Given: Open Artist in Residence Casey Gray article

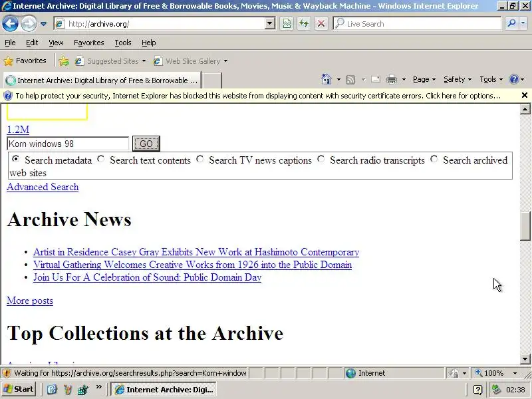Looking at the screenshot, I should (196, 252).
